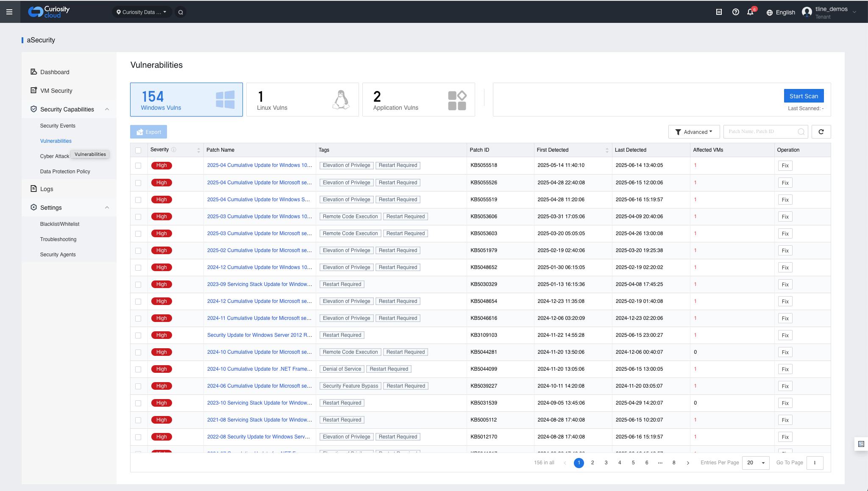Open Security Update for Windows Server 2012 link
The image size is (868, 491).
(x=259, y=335)
